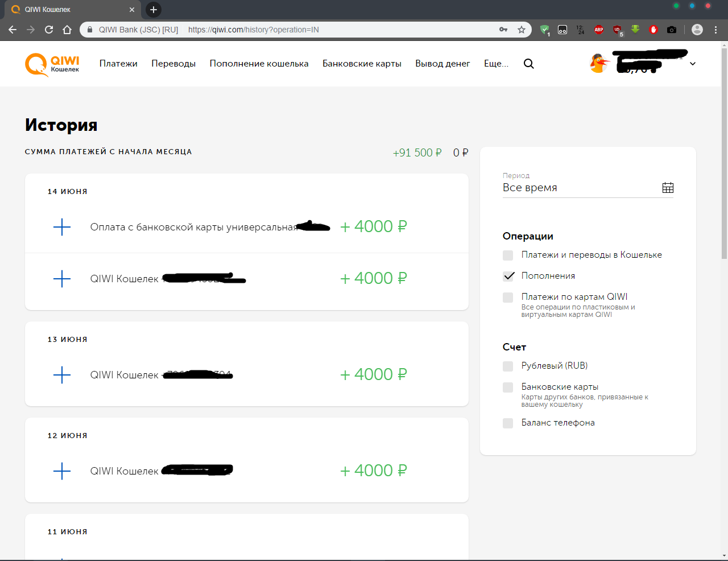Click the saved password key icon
Screen dimensions: 728x561
[503, 30]
